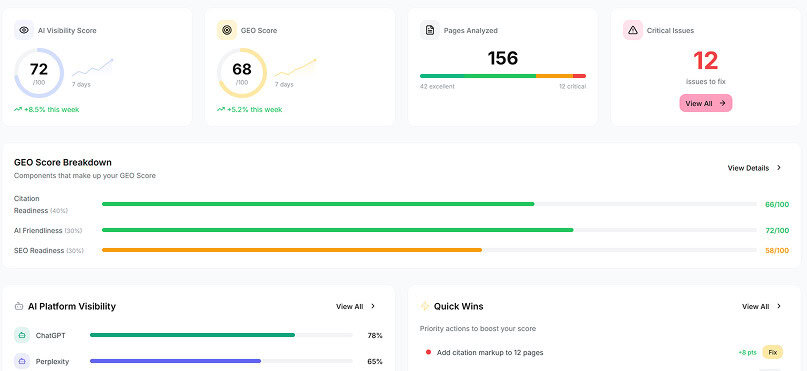Click the yellow 7 days sparkline chart
Image resolution: width=807 pixels, height=371 pixels.
click(x=295, y=67)
